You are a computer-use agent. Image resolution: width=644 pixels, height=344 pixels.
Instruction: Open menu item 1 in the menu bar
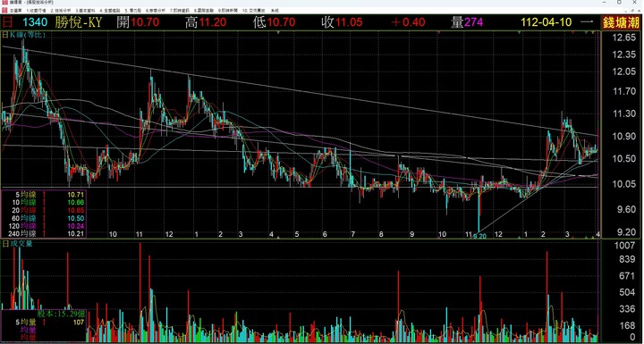pos(36,10)
